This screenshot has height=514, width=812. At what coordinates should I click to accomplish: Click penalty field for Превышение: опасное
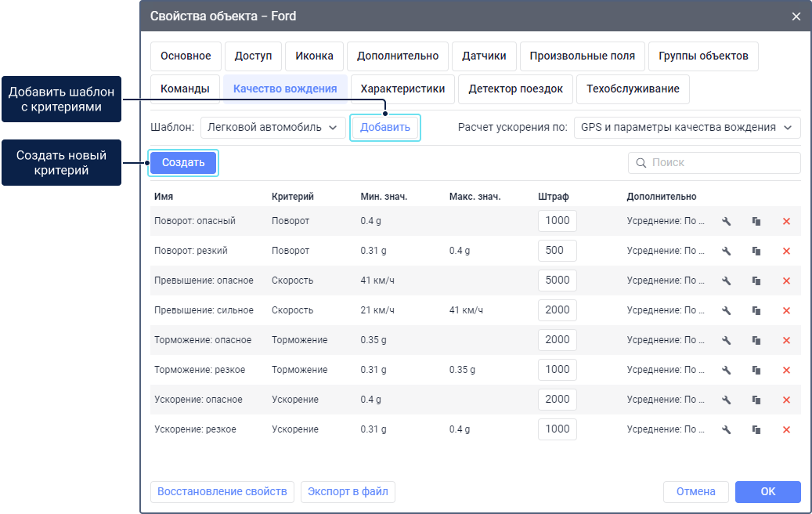[x=558, y=281]
